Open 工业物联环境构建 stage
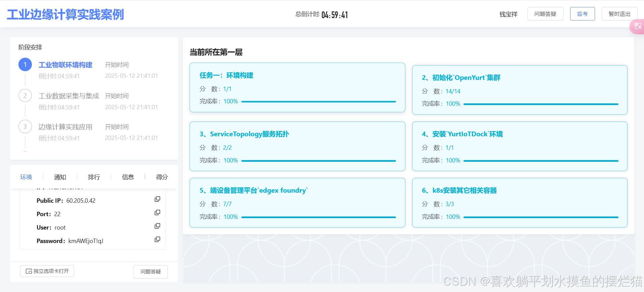Viewport: 644px width, 292px height. click(x=65, y=65)
